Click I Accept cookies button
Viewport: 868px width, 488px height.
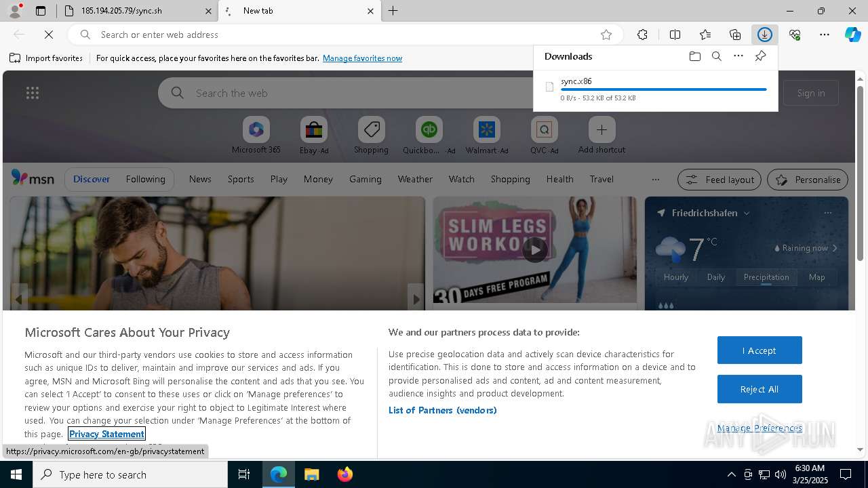tap(759, 350)
